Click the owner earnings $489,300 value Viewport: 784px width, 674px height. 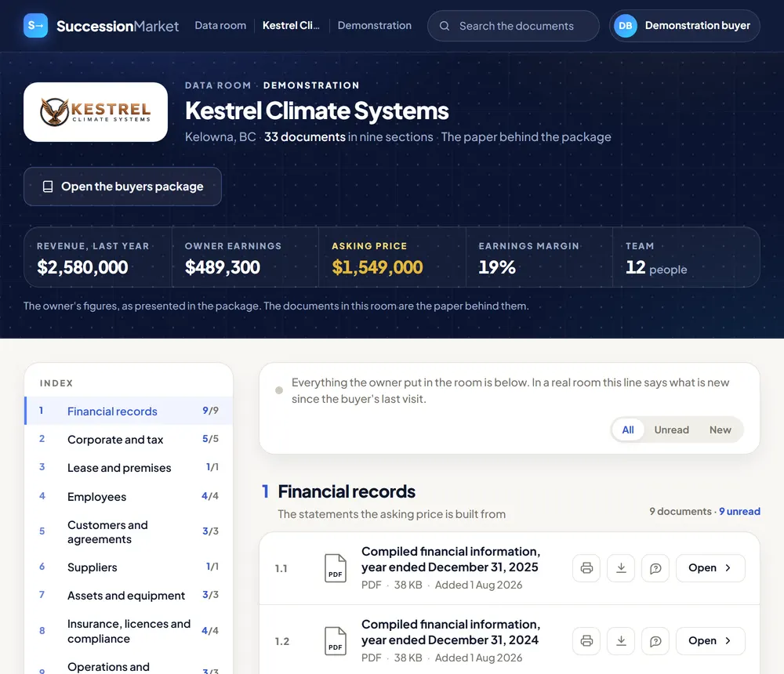(223, 267)
